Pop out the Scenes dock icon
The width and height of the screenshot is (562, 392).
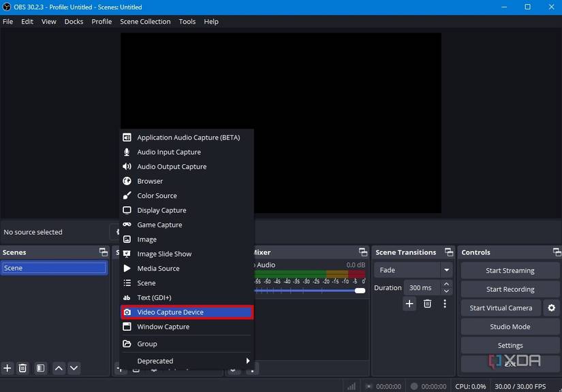[x=104, y=252]
